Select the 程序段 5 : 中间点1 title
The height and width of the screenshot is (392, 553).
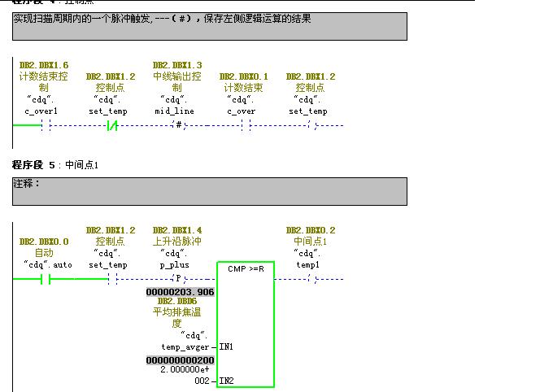[x=55, y=165]
